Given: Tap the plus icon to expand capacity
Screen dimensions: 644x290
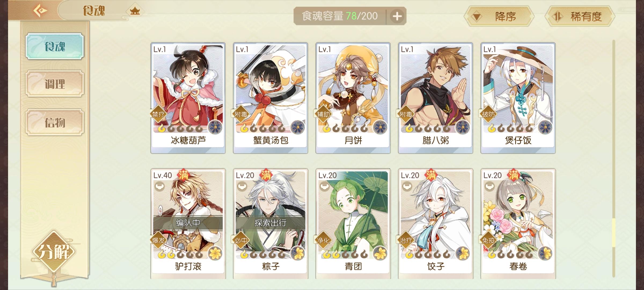Looking at the screenshot, I should [397, 16].
